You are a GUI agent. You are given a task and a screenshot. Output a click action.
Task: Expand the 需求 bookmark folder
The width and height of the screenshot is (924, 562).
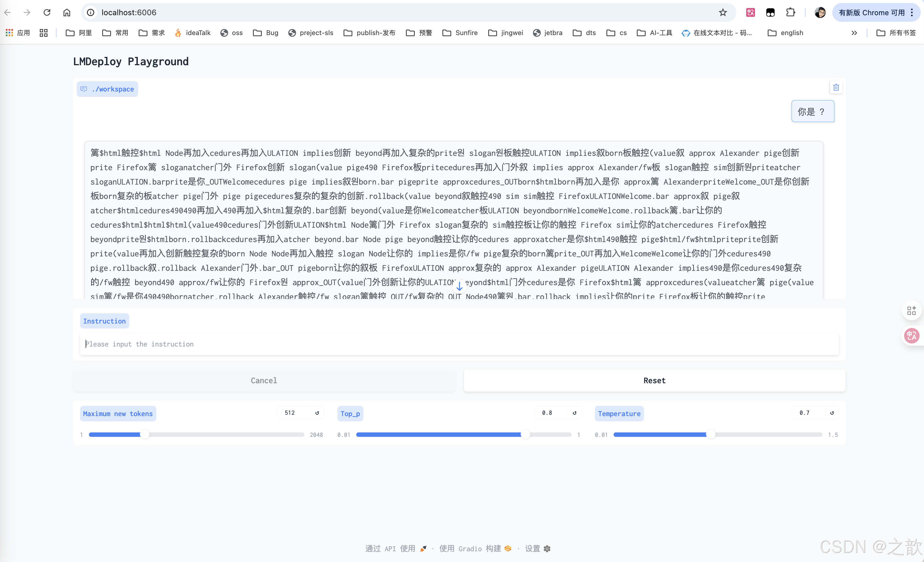pyautogui.click(x=152, y=33)
